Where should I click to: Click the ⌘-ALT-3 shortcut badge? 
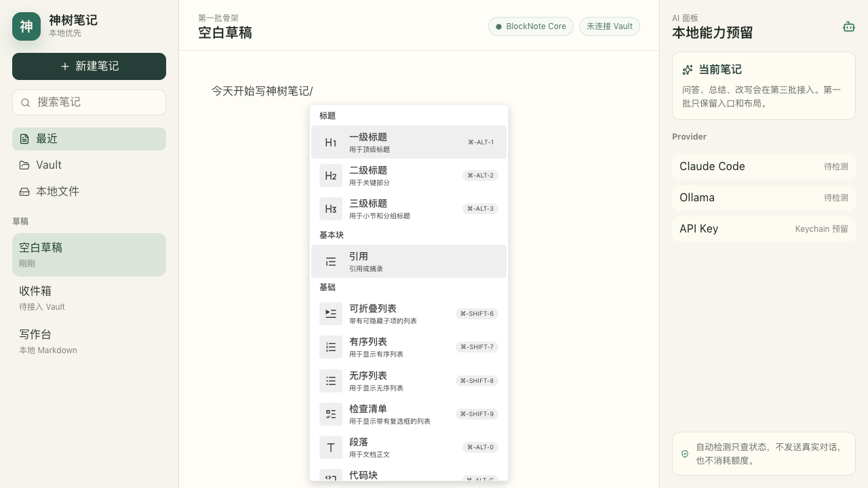coord(481,209)
